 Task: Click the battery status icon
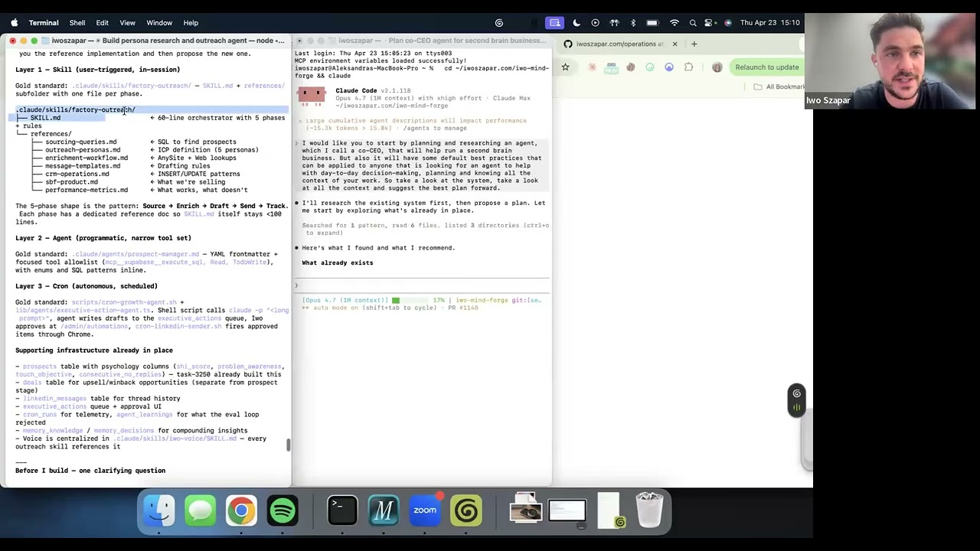[652, 23]
